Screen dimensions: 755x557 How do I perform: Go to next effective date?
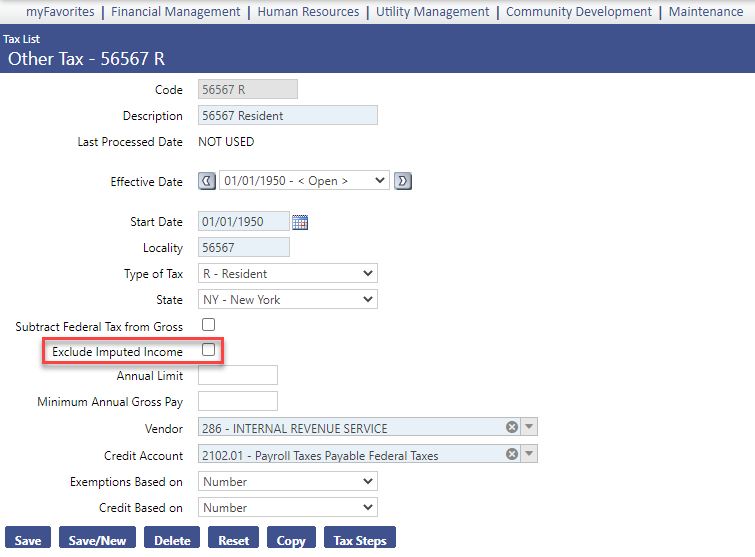(403, 181)
